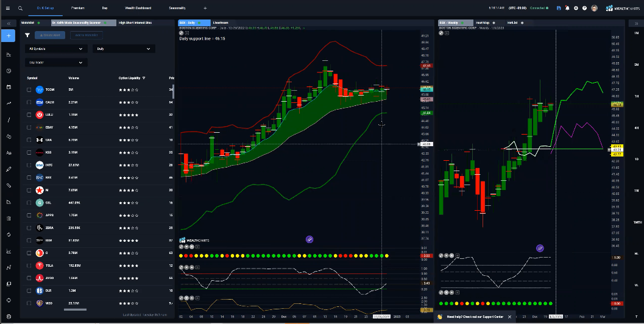644x324 pixels.
Task: Click the Create Alert button
Action: coord(50,35)
